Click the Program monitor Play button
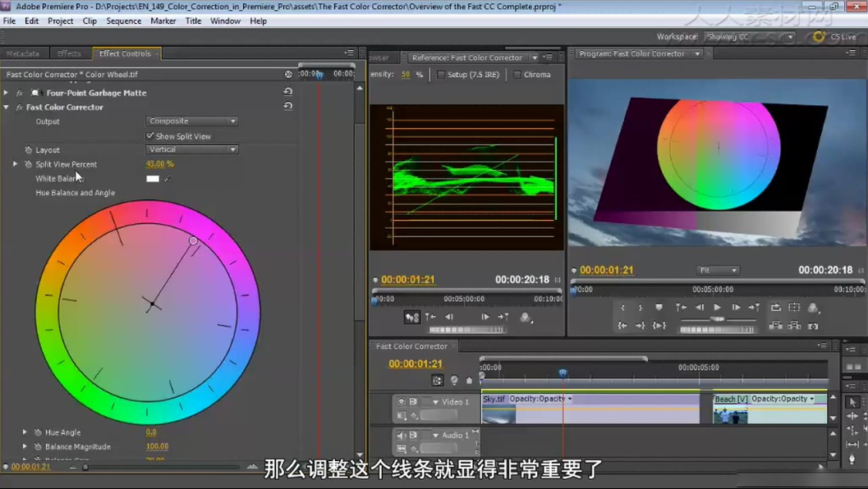The height and width of the screenshot is (489, 868). pos(718,308)
